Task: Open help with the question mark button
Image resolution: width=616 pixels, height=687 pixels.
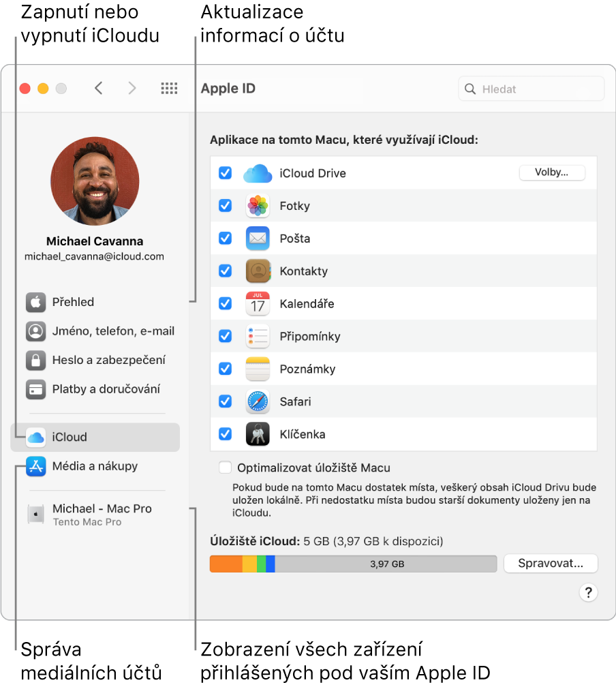Action: [588, 592]
